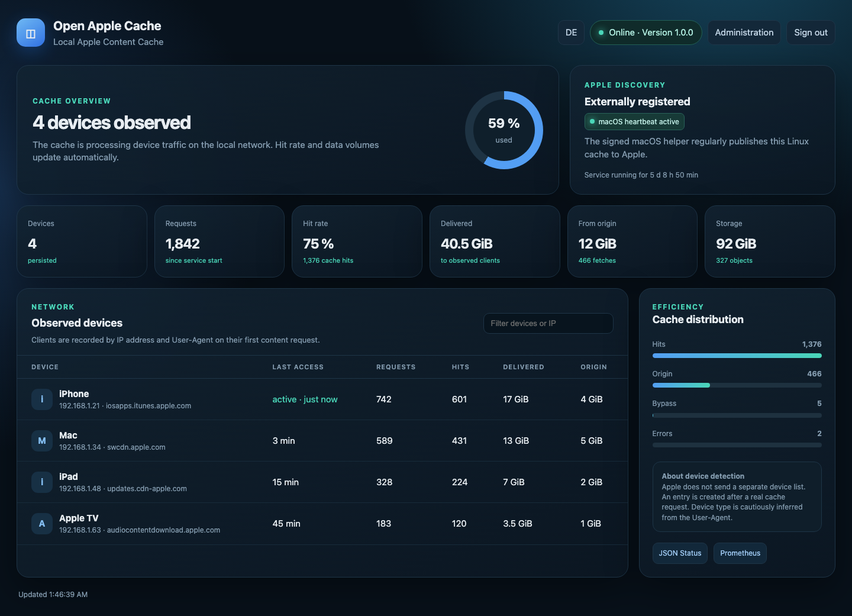Click the From origin value 12 GiB
This screenshot has width=852, height=616.
[x=598, y=244]
